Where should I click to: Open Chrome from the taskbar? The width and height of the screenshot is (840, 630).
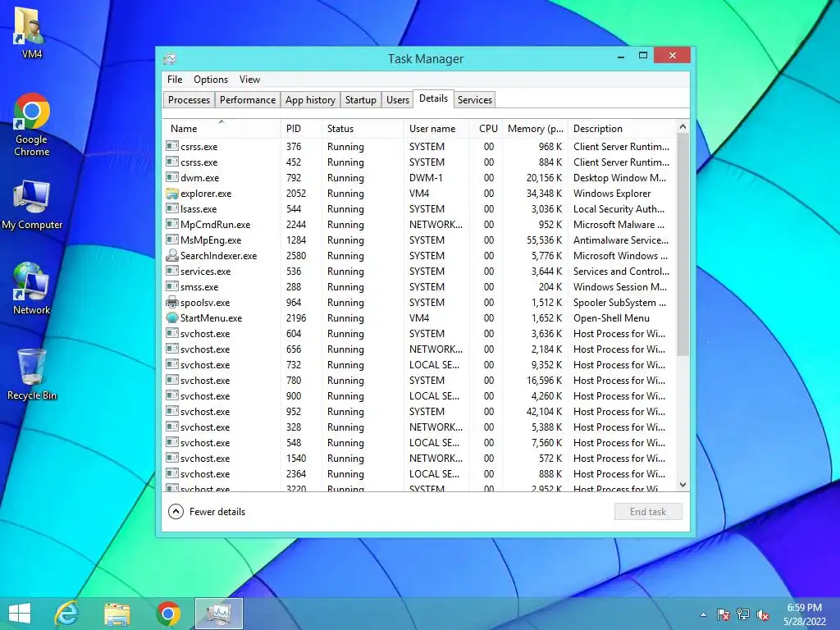coord(168,614)
